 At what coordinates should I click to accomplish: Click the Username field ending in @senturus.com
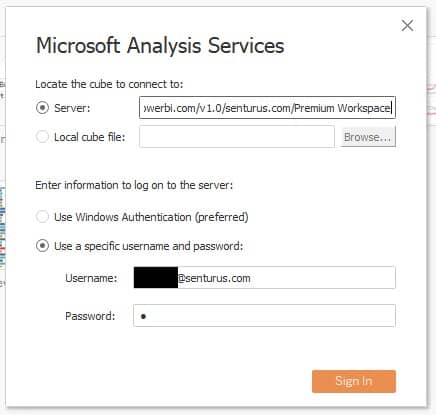tap(264, 277)
